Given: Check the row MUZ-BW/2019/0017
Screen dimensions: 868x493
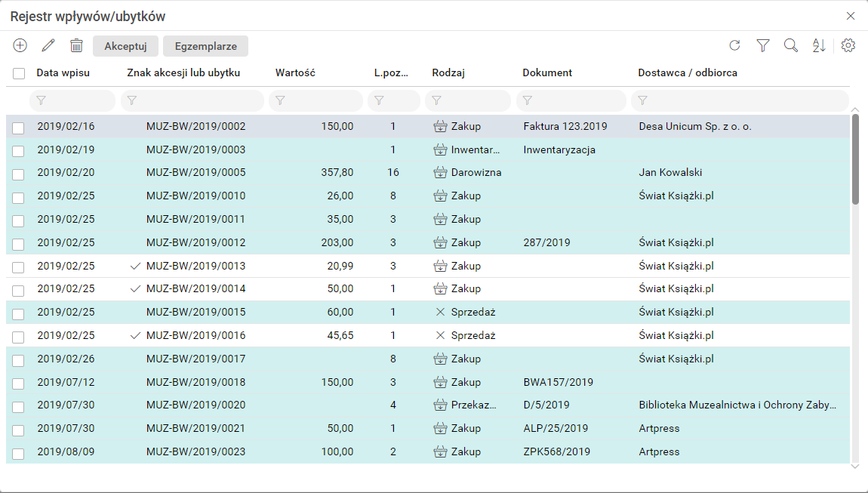Looking at the screenshot, I should tap(18, 361).
